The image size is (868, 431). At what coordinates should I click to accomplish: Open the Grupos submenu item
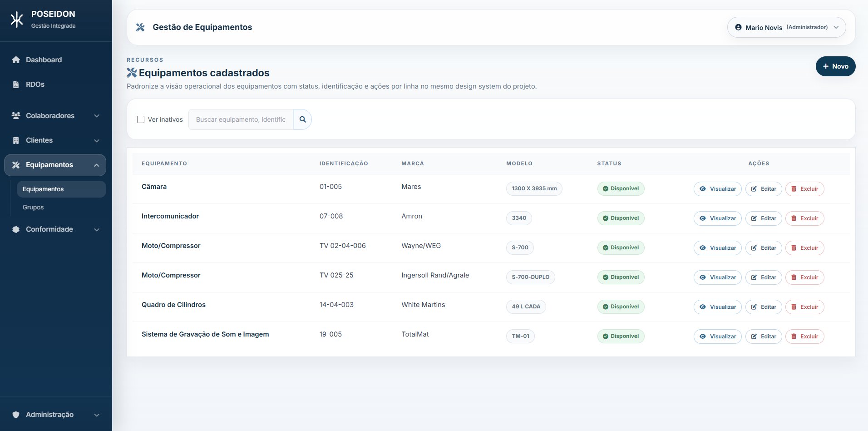click(x=33, y=207)
